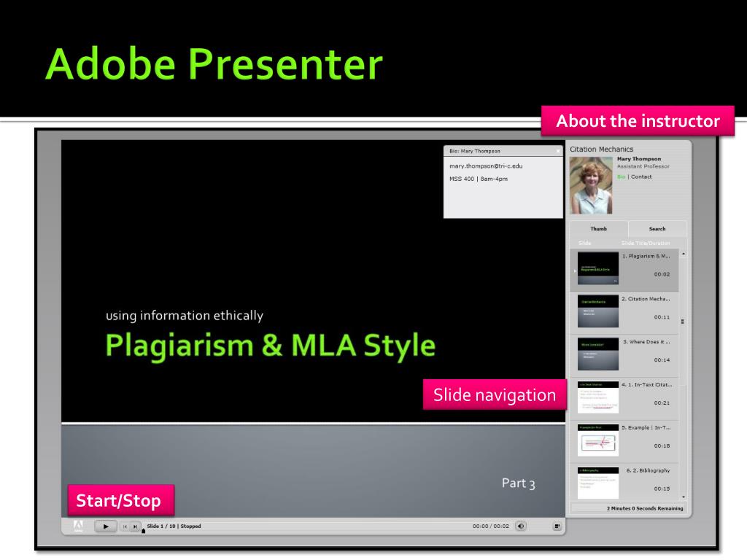
Task: Click the mary.thompson@tri-c.edu email text
Action: [486, 166]
